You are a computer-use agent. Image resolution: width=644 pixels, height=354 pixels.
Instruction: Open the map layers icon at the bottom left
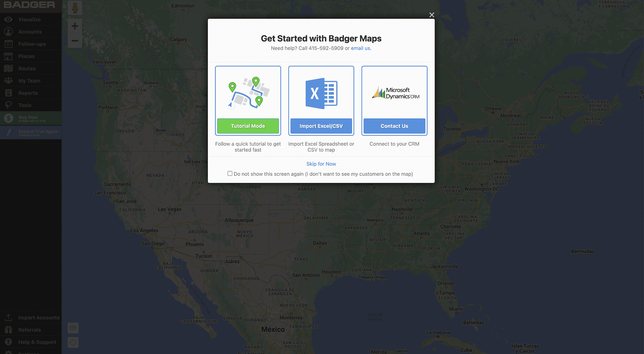pyautogui.click(x=73, y=328)
